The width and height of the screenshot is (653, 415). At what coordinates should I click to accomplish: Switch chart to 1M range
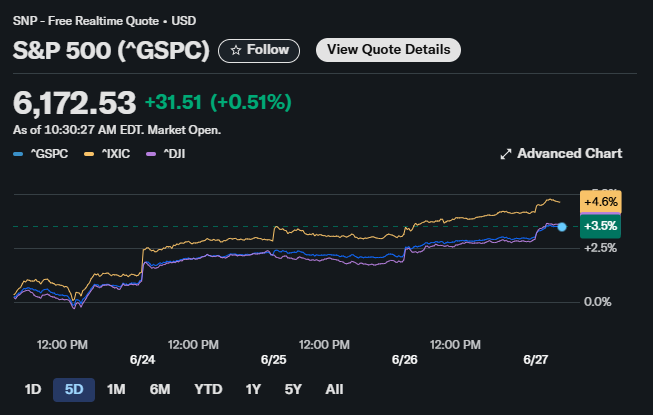(x=116, y=389)
